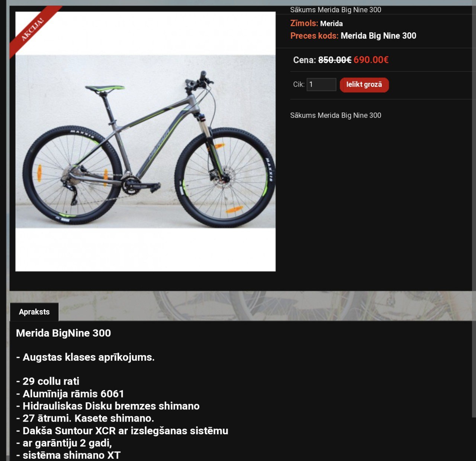Click the crossed-out 850.00€ old price
This screenshot has height=461, width=476.
(x=335, y=60)
